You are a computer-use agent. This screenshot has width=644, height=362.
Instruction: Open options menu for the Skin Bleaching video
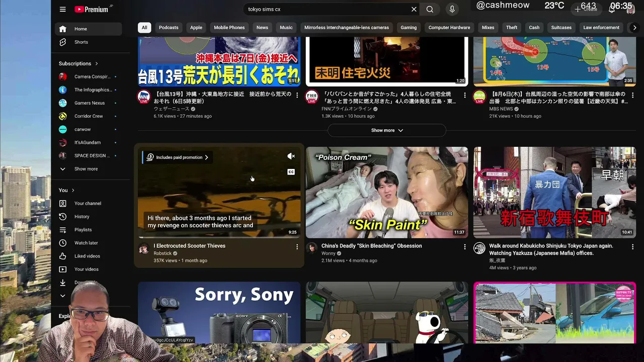click(465, 247)
